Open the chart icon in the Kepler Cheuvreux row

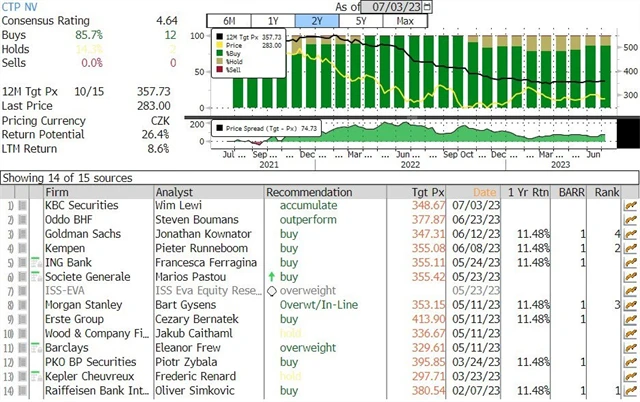631,377
